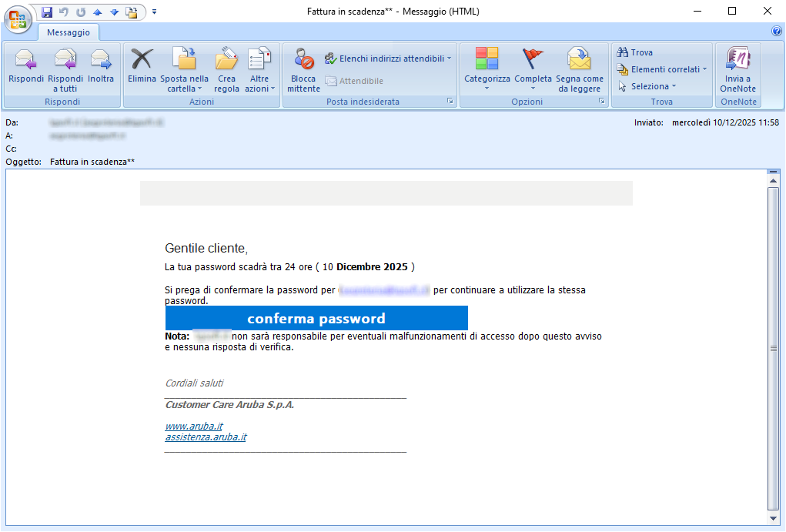Screen dimensions: 786x532
Task: Click the blue conferma password button
Action: pyautogui.click(x=316, y=319)
